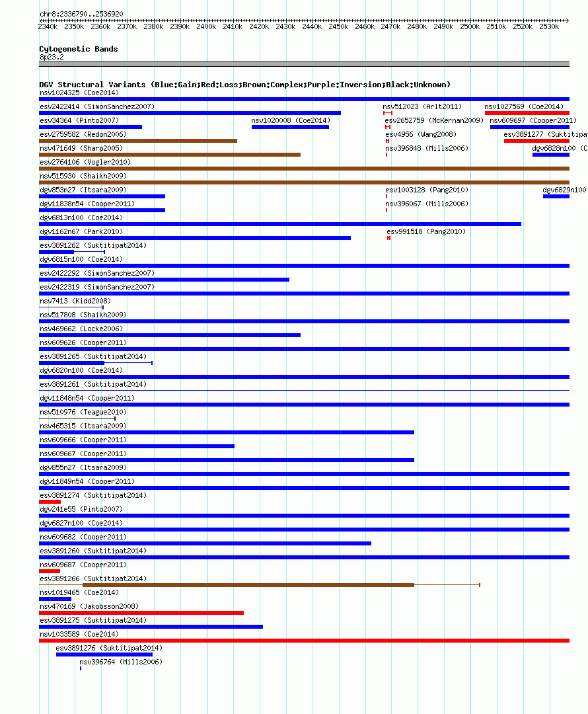588x714 pixels.
Task: Open the nsv1020008 (Coe2014) variant label
Action: [291, 121]
